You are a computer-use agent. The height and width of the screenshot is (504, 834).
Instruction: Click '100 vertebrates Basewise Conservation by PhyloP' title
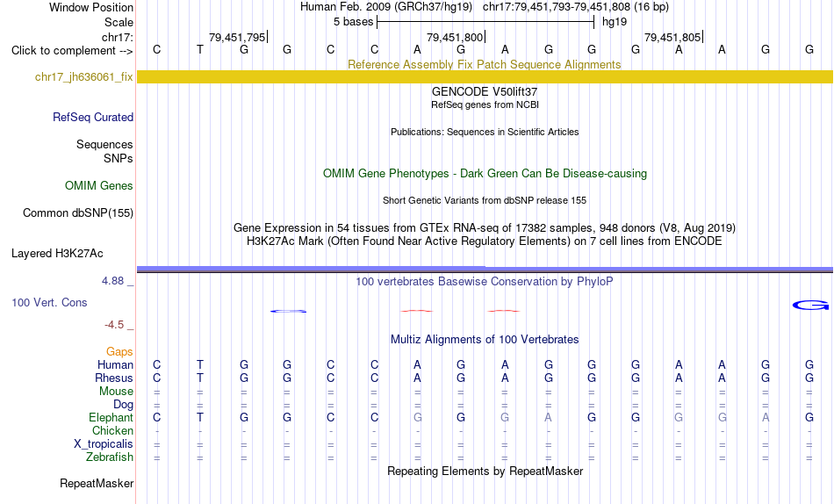(x=485, y=282)
